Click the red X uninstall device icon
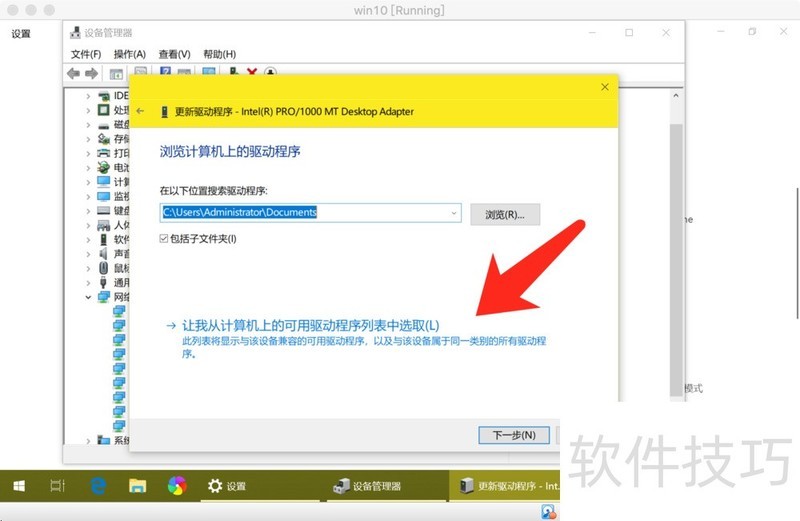The width and height of the screenshot is (800, 521). [252, 72]
